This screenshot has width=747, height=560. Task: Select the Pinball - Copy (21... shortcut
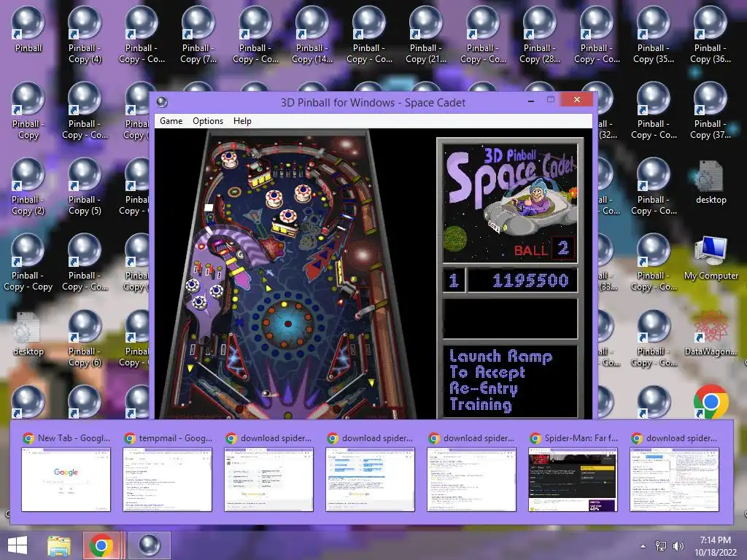(x=426, y=35)
